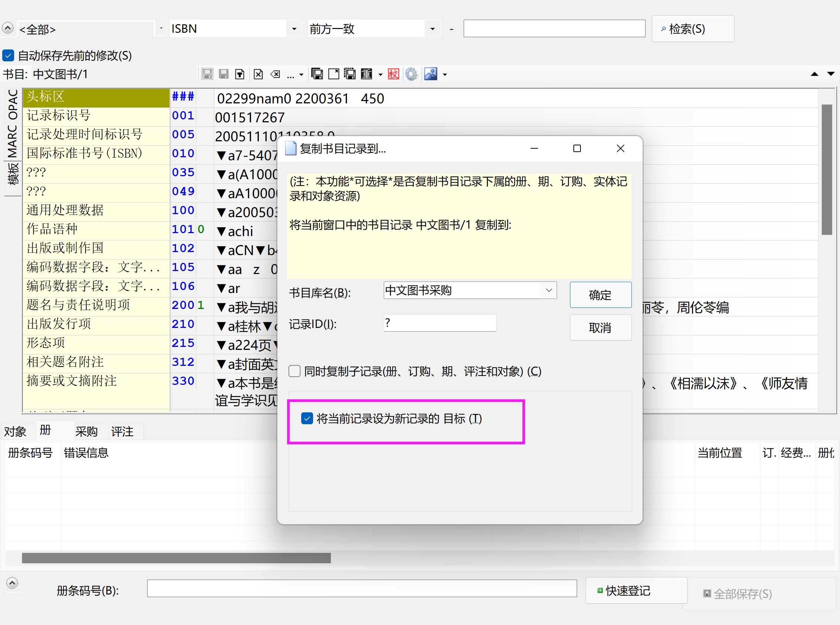Switch to the 评注 tab
Image resolution: width=840 pixels, height=625 pixels.
pyautogui.click(x=122, y=431)
